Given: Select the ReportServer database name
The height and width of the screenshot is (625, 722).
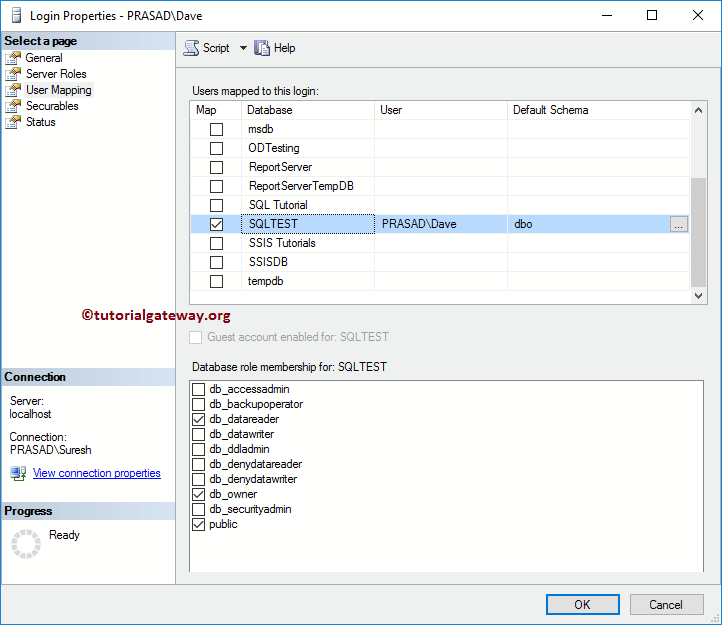Looking at the screenshot, I should (x=280, y=167).
